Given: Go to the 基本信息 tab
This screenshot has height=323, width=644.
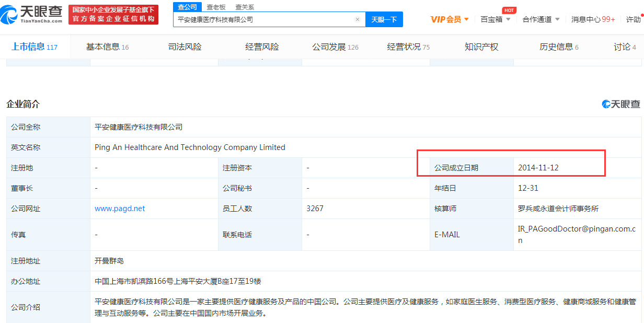Looking at the screenshot, I should tap(107, 47).
